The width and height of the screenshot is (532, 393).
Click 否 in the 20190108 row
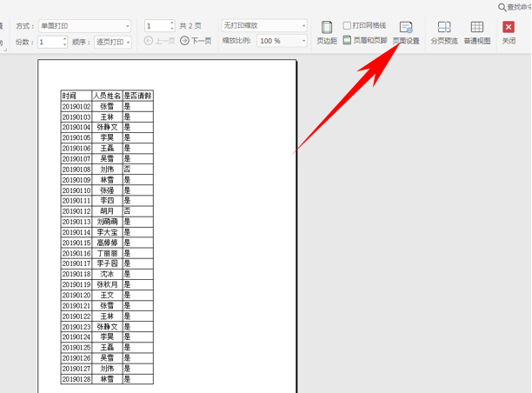(127, 169)
